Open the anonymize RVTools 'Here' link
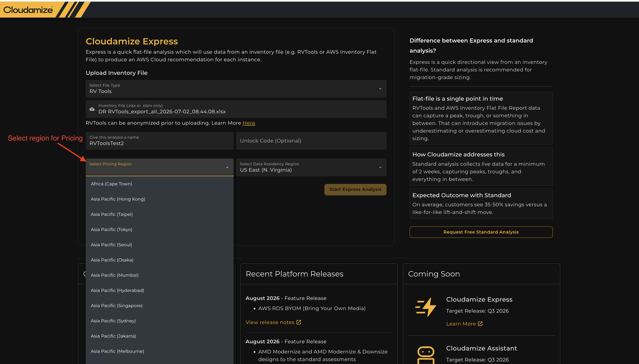639x364 pixels. pos(249,123)
